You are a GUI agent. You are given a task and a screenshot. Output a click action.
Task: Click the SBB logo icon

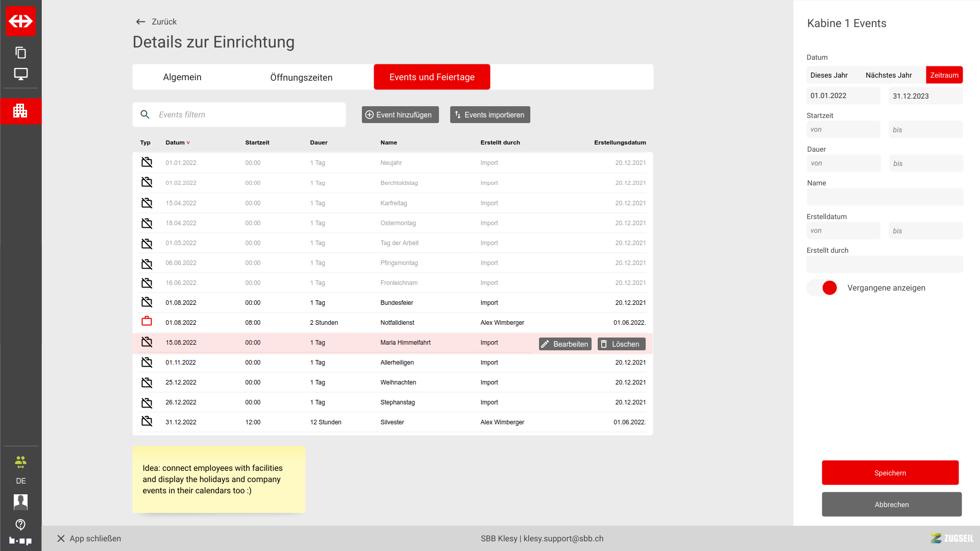pyautogui.click(x=20, y=21)
